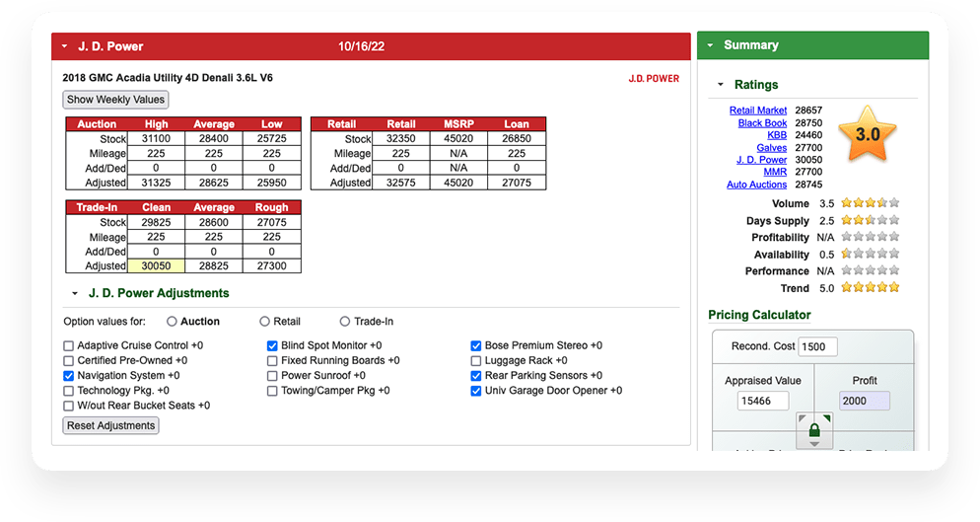This screenshot has width=980, height=522.
Task: Click the large 3.0 star rating icon
Action: point(868,134)
